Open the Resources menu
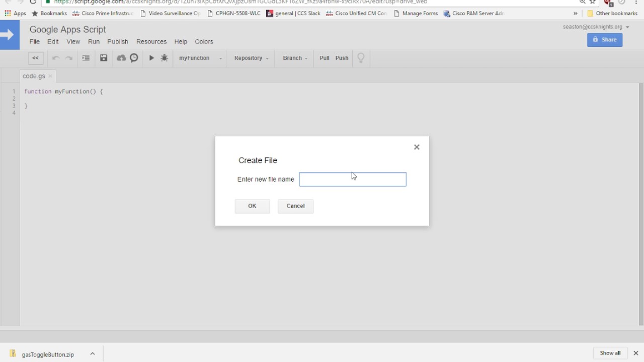 coord(151,42)
